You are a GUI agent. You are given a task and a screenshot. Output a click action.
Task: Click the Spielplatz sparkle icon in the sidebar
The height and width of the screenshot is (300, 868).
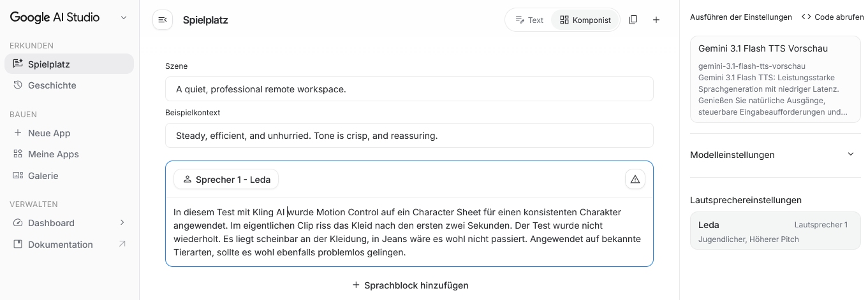(18, 64)
